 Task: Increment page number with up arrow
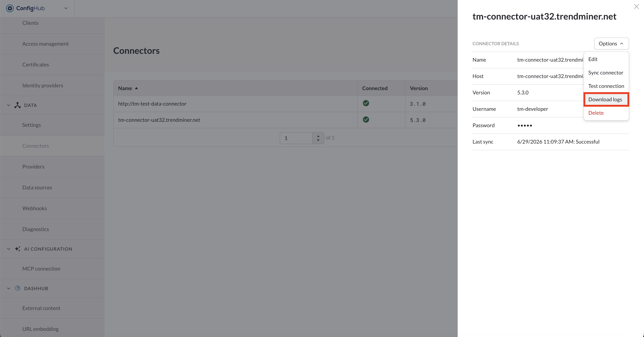318,136
